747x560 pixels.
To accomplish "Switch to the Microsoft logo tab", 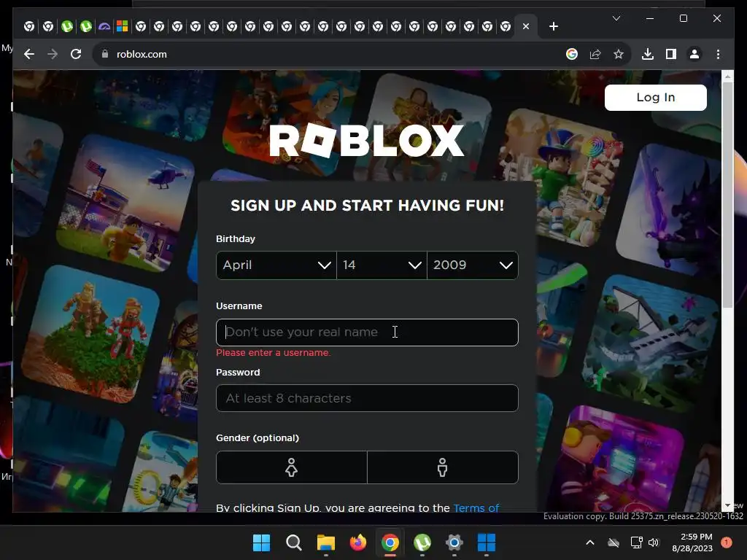I will click(x=122, y=26).
